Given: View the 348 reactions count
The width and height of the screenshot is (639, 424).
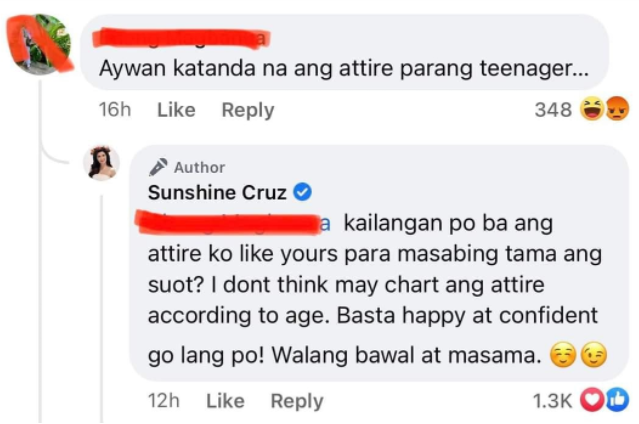Looking at the screenshot, I should click(553, 110).
